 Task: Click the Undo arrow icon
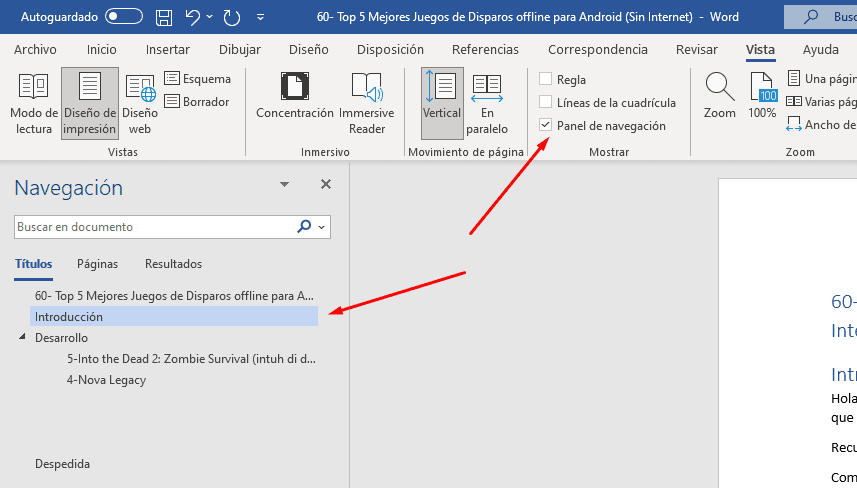coord(192,17)
